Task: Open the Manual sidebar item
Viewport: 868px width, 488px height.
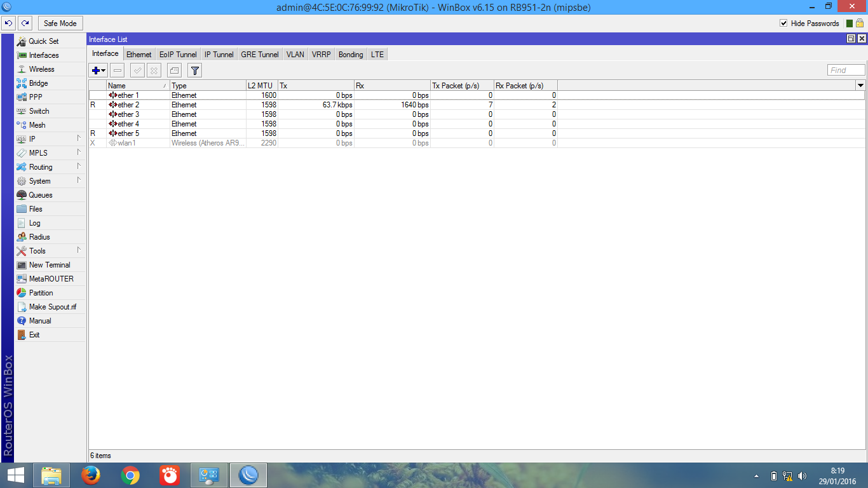Action: [x=50, y=321]
